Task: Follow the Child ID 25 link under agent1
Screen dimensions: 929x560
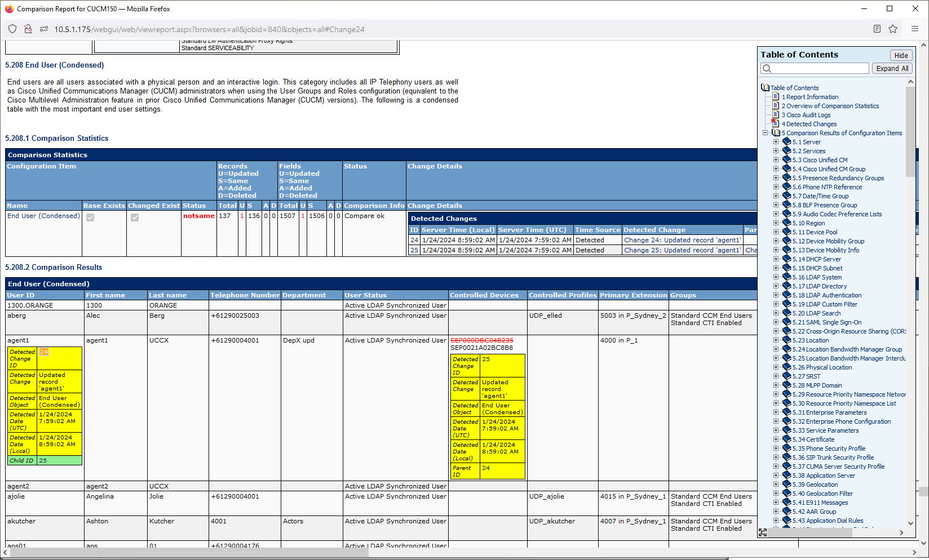Action: (43, 461)
